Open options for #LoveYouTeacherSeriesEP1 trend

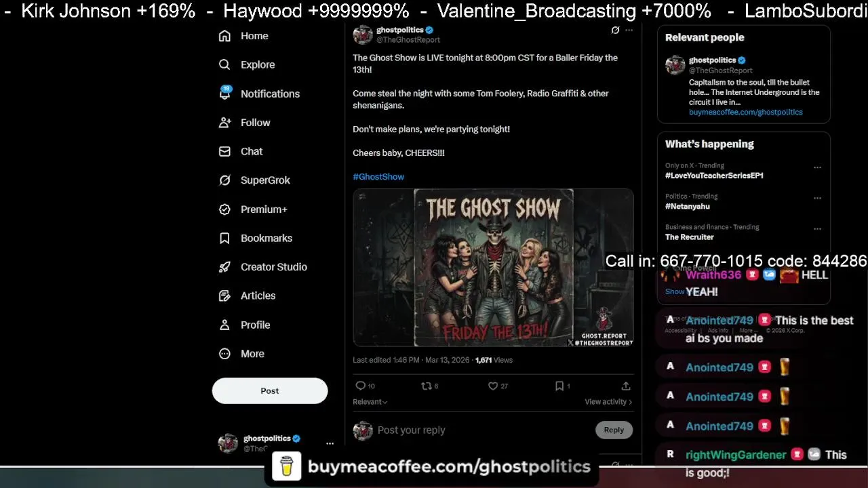(817, 167)
